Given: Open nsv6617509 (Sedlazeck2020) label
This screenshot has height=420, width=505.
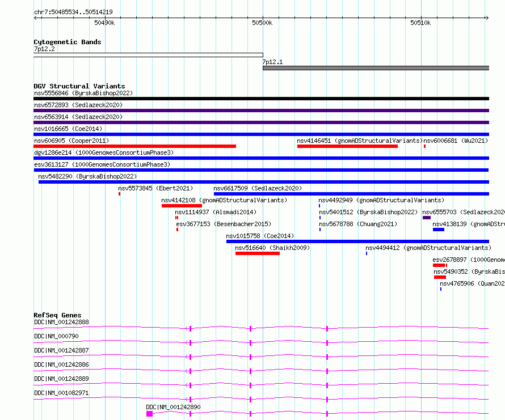Looking at the screenshot, I should [x=258, y=188].
